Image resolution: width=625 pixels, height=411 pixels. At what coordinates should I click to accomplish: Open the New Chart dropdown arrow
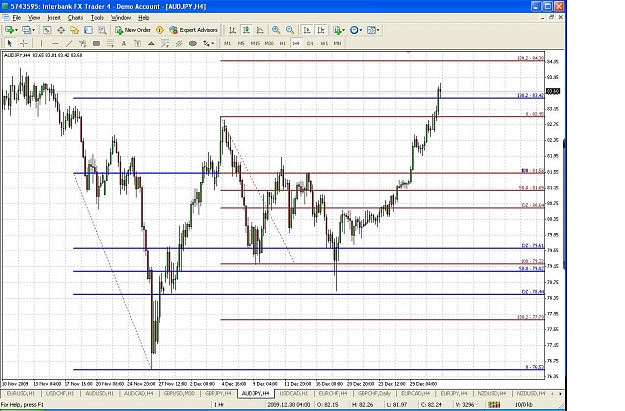click(x=16, y=30)
